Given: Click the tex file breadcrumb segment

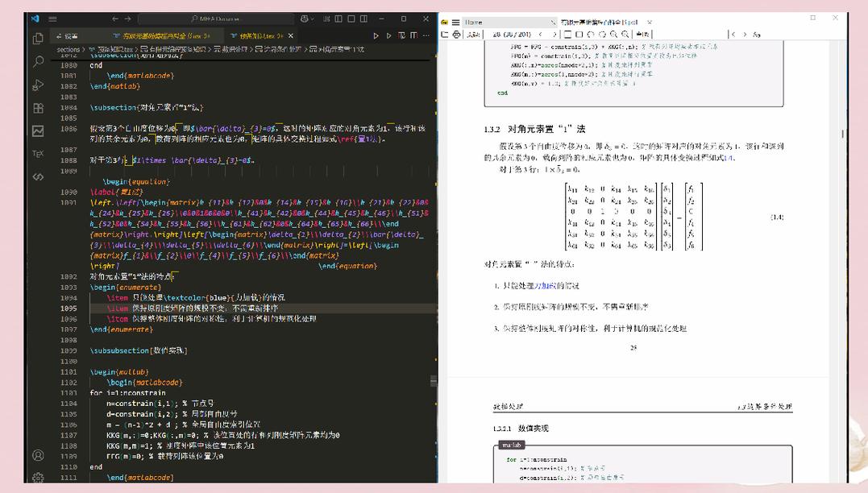Looking at the screenshot, I should point(110,49).
